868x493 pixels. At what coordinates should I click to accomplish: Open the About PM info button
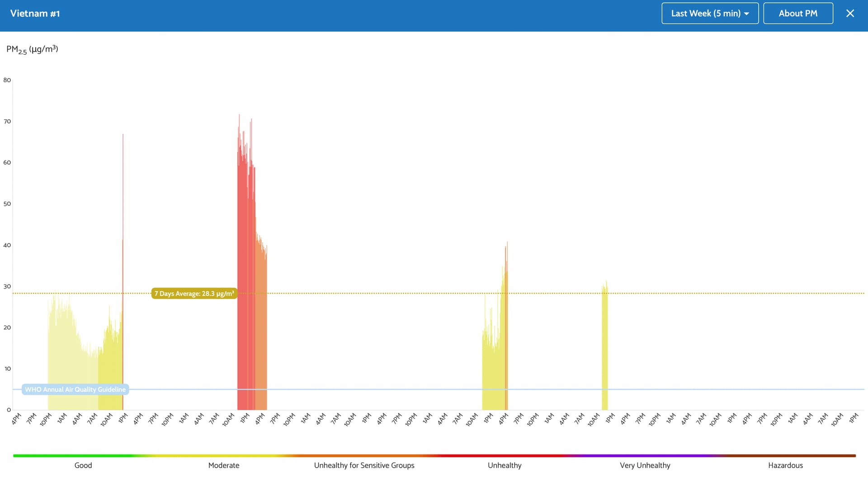coord(798,14)
